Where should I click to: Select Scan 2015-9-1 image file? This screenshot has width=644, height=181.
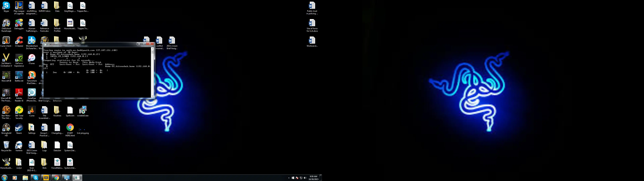pos(32,165)
